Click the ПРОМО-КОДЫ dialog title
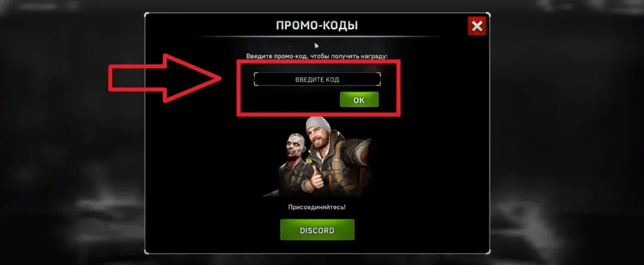 coord(317,26)
